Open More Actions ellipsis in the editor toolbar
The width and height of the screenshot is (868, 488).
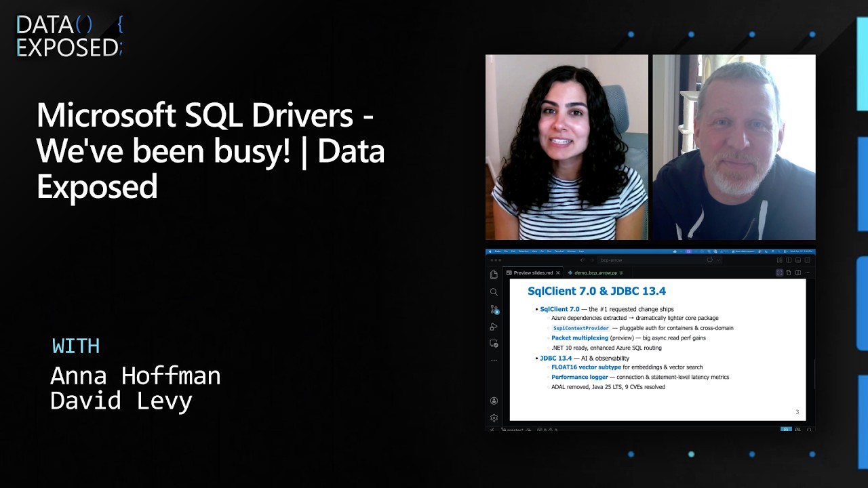click(808, 272)
